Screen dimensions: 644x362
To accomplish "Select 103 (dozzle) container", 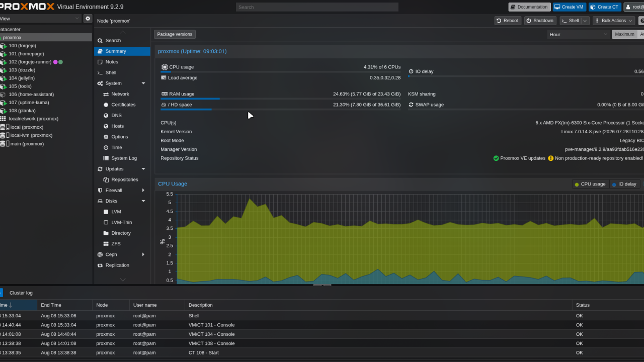I will click(x=22, y=70).
